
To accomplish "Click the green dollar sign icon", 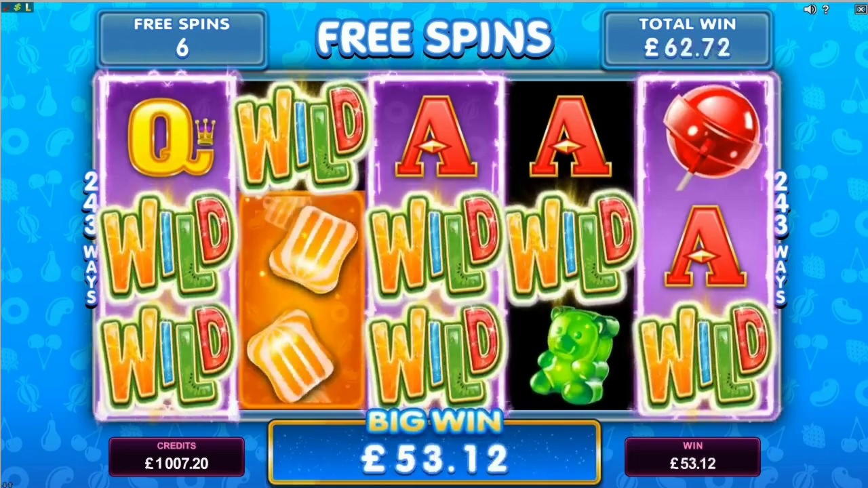I will [17, 7].
